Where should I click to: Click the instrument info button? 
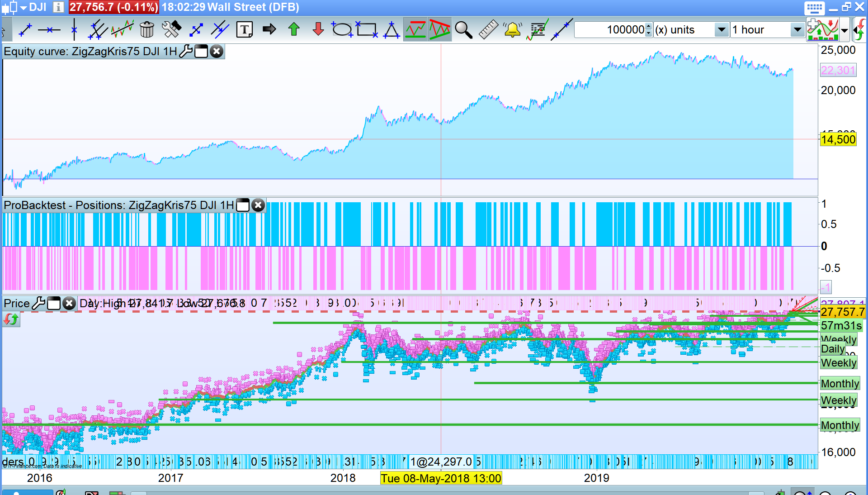[58, 7]
